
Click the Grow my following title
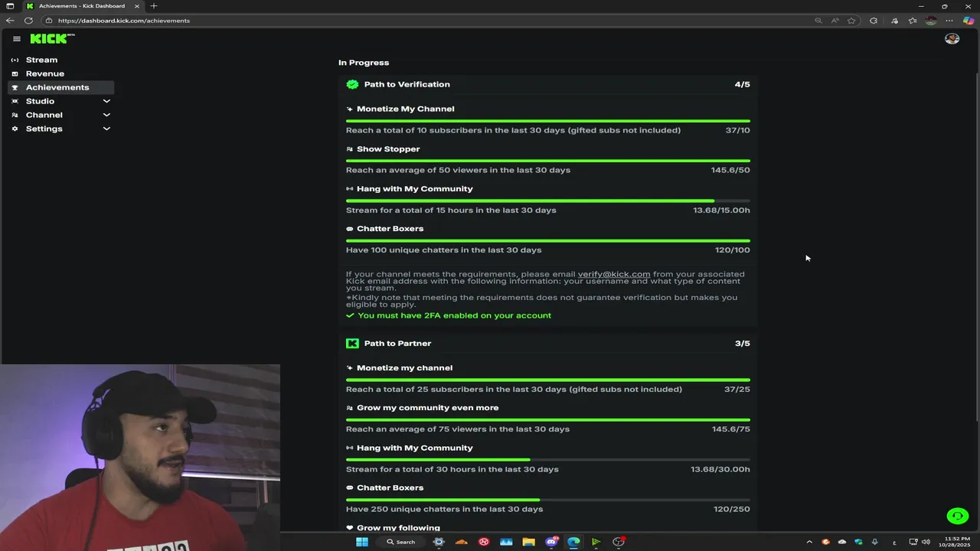(398, 528)
